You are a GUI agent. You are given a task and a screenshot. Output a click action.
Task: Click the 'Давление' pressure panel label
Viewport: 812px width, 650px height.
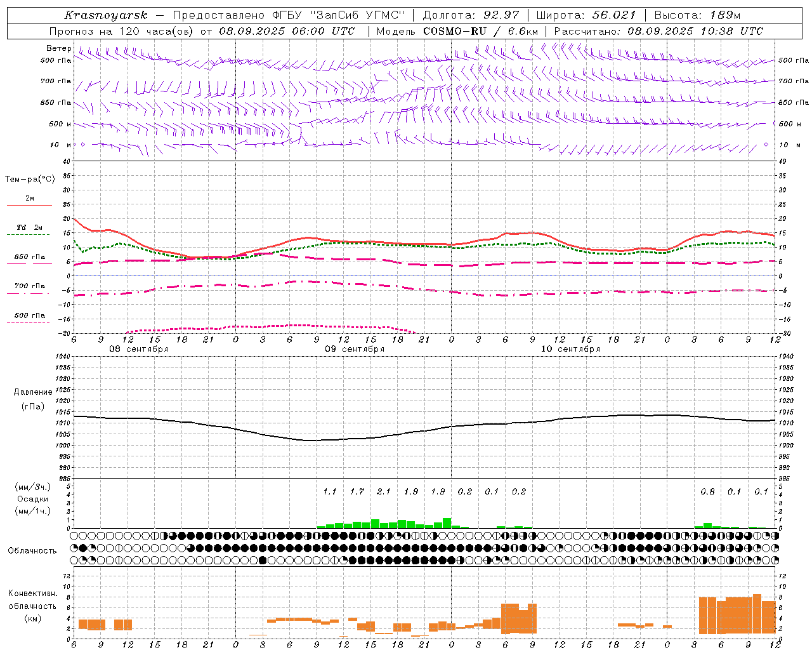pyautogui.click(x=33, y=392)
